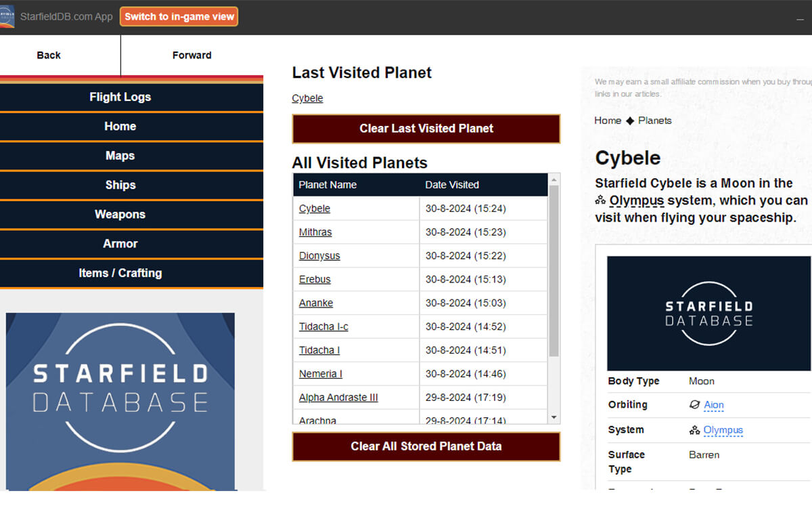Select date cell 30-8-2024 (14:46)

(x=483, y=374)
